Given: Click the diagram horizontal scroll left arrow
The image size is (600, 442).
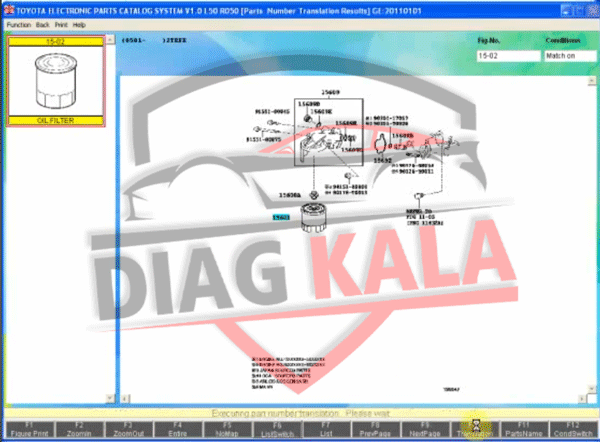Looking at the screenshot, I should point(125,399).
